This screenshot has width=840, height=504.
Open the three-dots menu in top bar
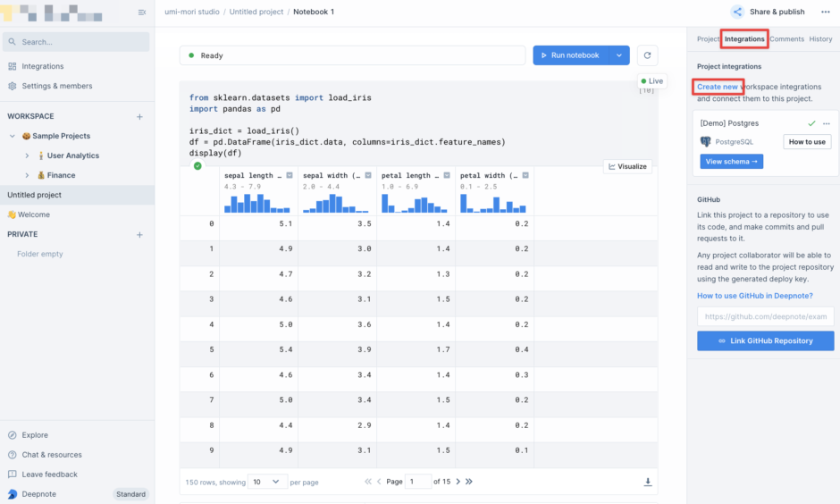click(x=825, y=12)
